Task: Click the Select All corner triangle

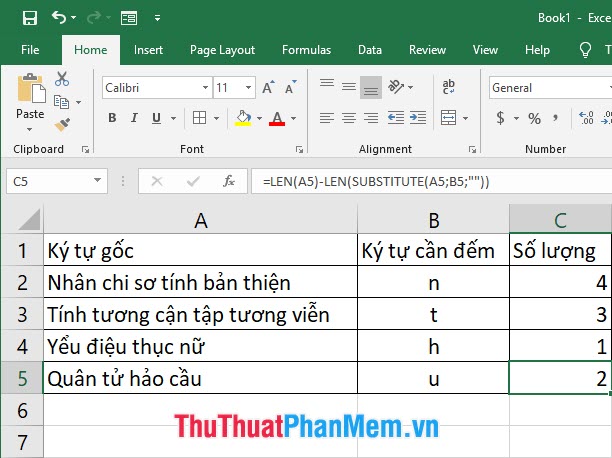Action: [x=28, y=220]
